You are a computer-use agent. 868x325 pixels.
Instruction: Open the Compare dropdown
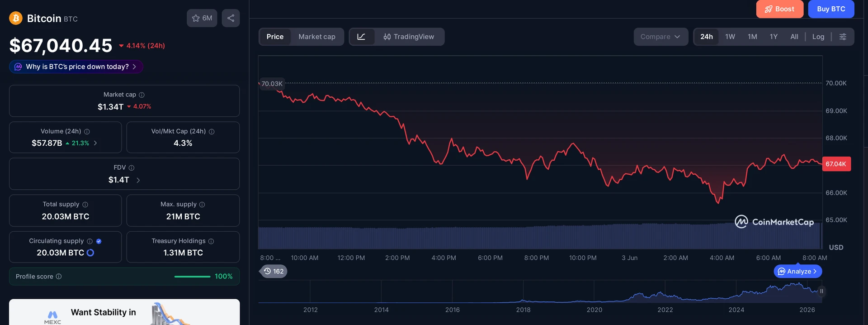pyautogui.click(x=660, y=37)
